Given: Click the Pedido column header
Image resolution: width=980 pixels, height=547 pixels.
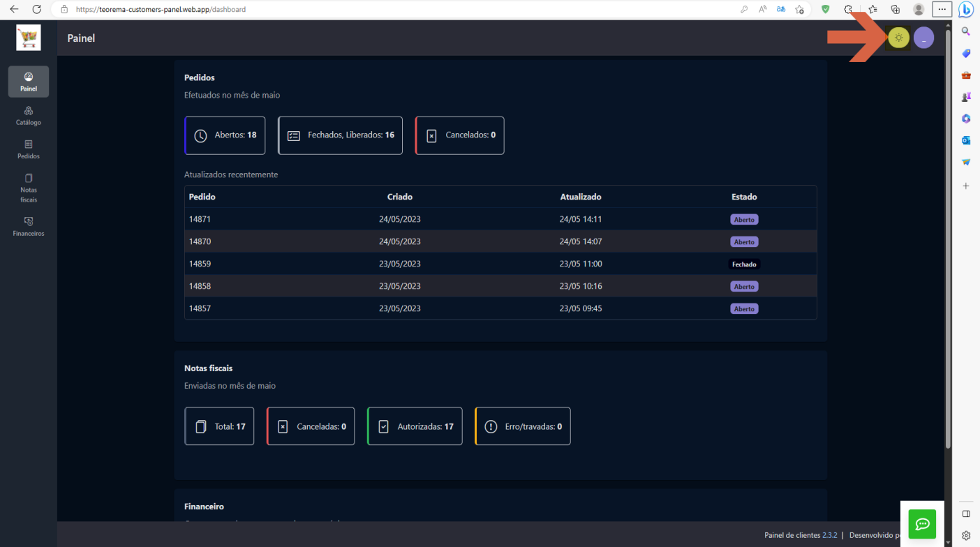Looking at the screenshot, I should tap(202, 197).
